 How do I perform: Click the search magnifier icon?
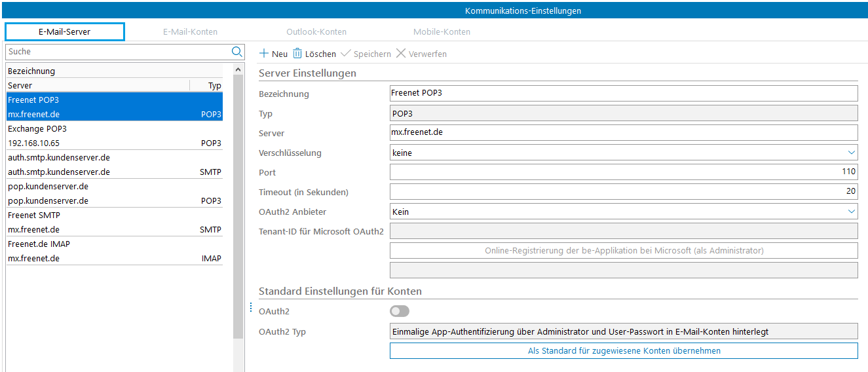coord(236,52)
